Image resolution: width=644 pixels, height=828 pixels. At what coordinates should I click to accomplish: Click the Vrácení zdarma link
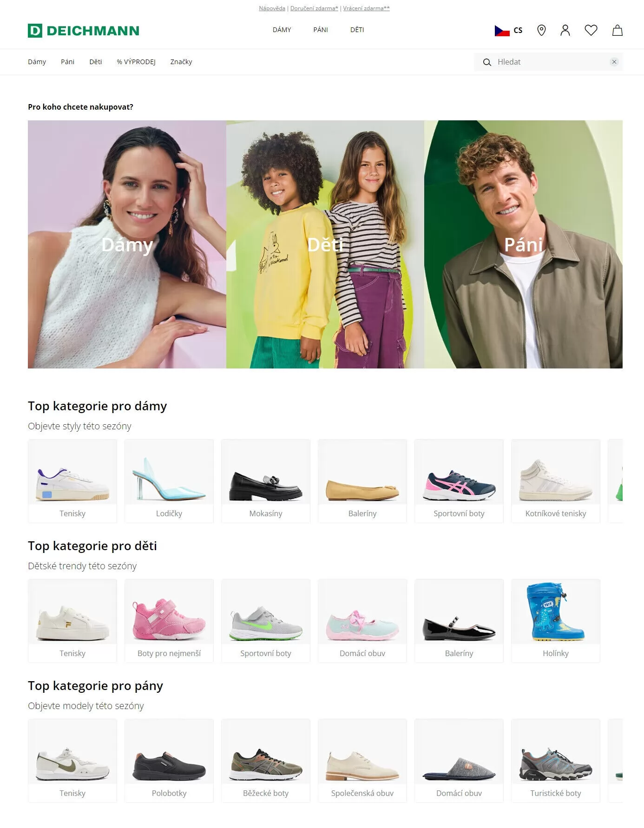pyautogui.click(x=366, y=8)
